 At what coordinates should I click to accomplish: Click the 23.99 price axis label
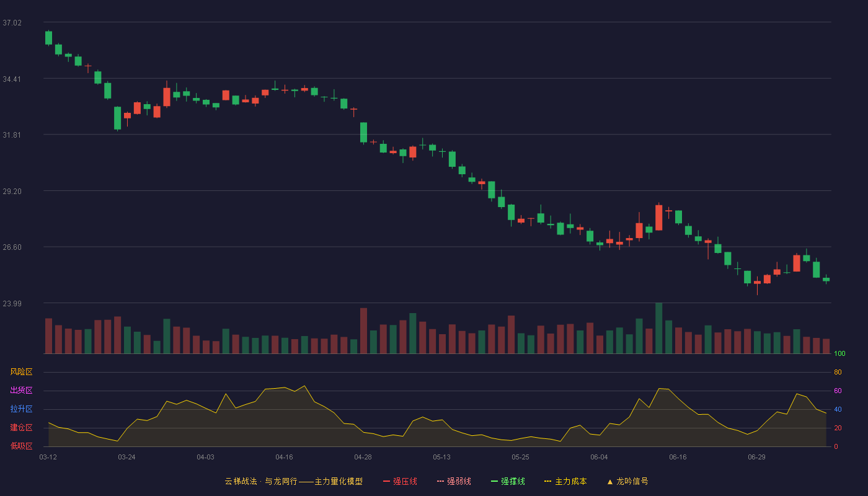pyautogui.click(x=12, y=304)
